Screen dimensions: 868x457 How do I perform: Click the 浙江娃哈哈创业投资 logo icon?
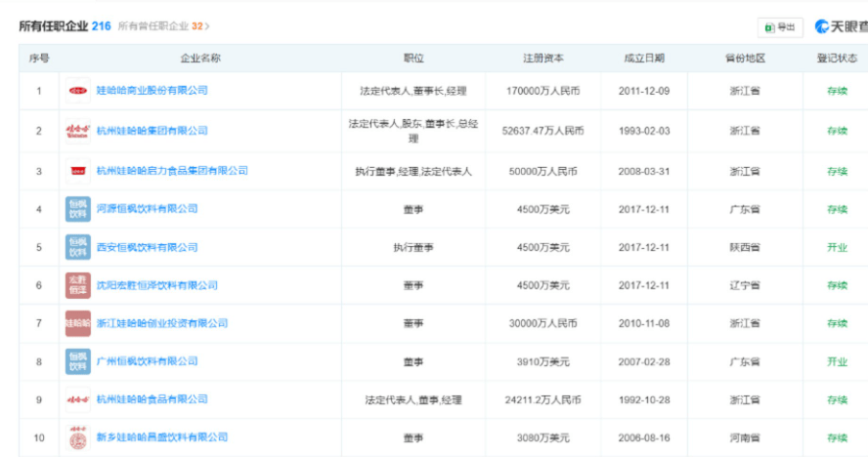coord(78,323)
